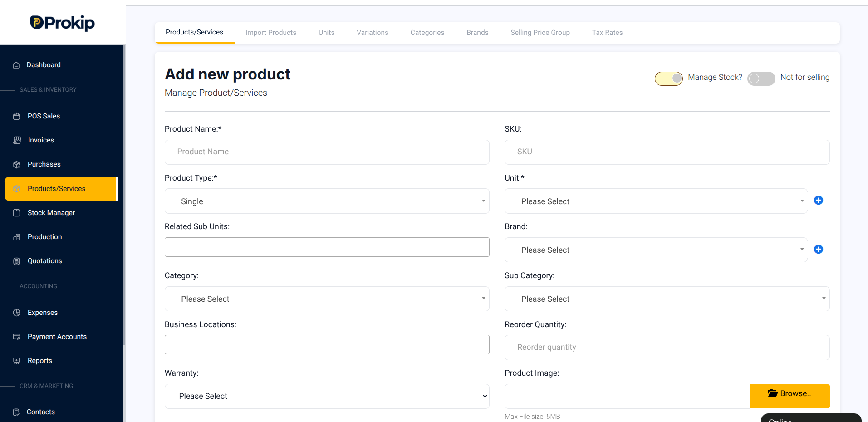Click the Product Image file path field

point(627,396)
